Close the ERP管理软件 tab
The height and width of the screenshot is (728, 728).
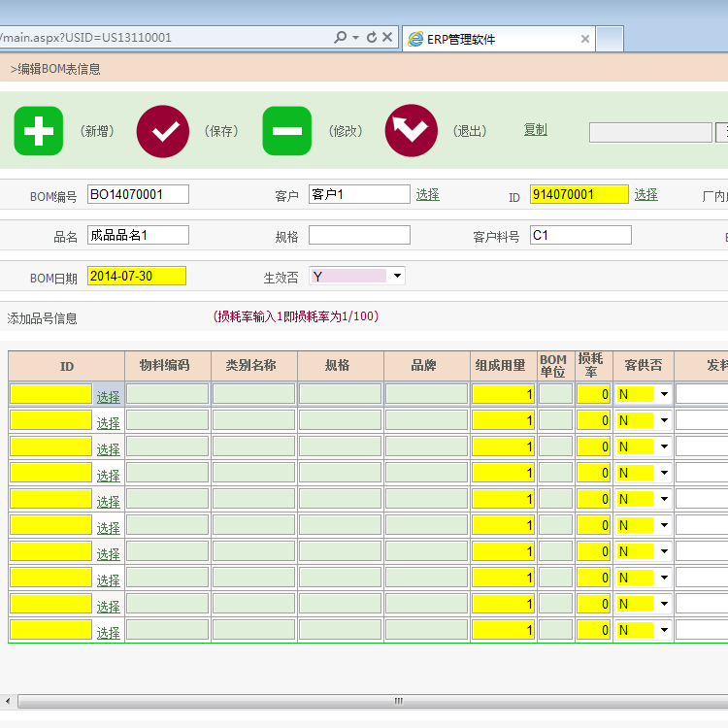point(585,39)
